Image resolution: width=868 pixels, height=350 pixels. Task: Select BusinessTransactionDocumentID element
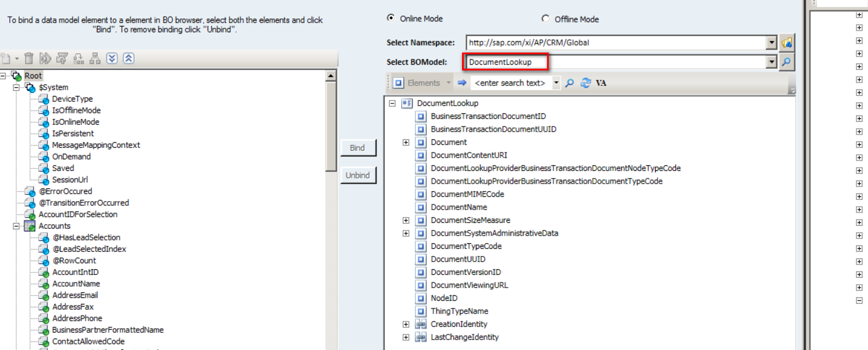click(488, 116)
